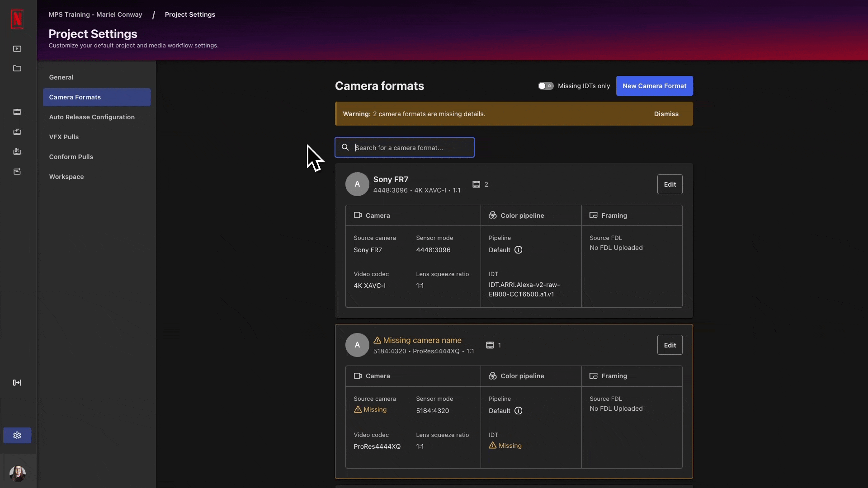Click the sidebar icon below the film strip
This screenshot has height=488, width=868.
click(x=17, y=132)
